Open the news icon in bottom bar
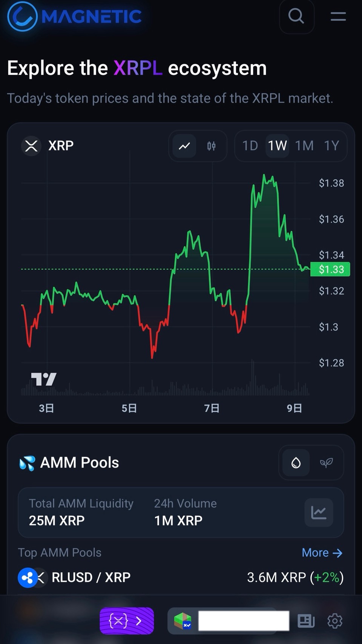This screenshot has width=362, height=644. 306,621
